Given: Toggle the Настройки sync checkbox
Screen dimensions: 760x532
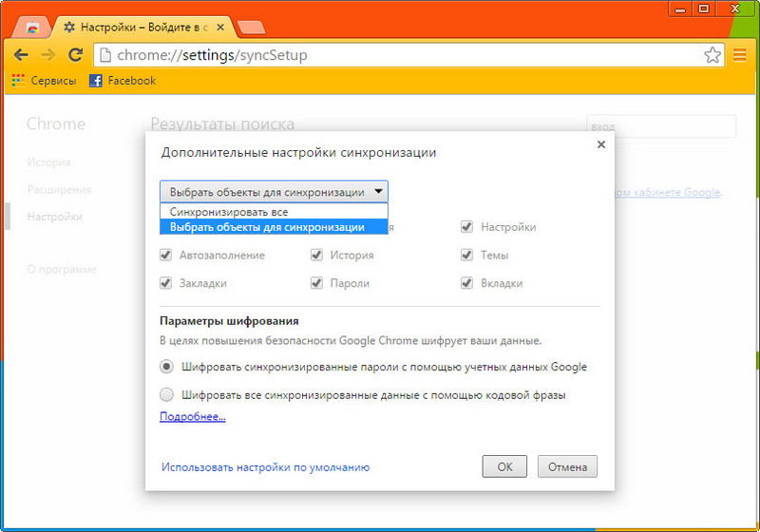Looking at the screenshot, I should [x=466, y=227].
